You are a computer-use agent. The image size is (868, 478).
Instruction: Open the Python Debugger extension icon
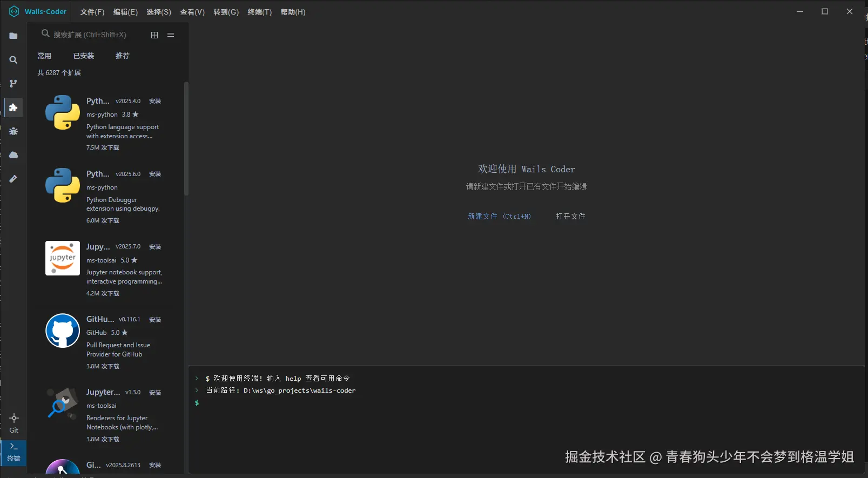pos(63,185)
